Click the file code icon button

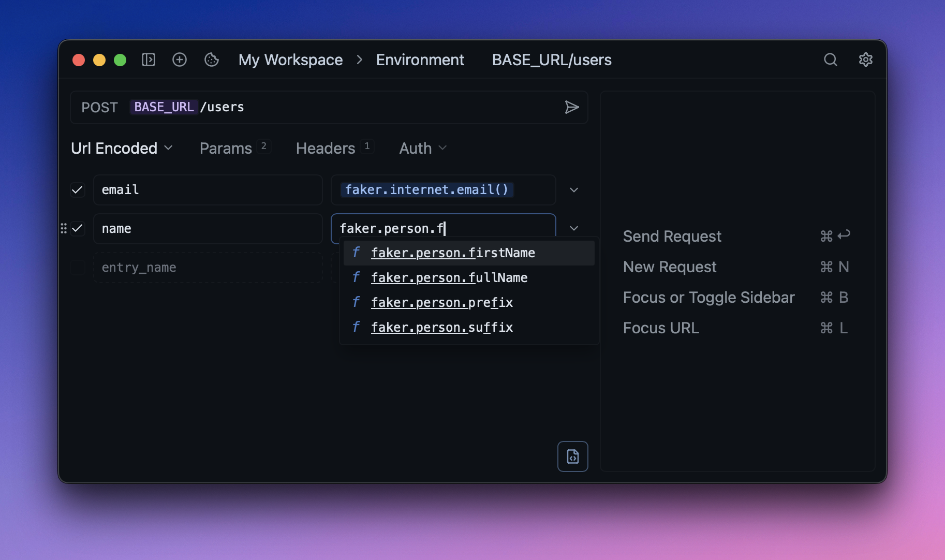[x=572, y=456]
